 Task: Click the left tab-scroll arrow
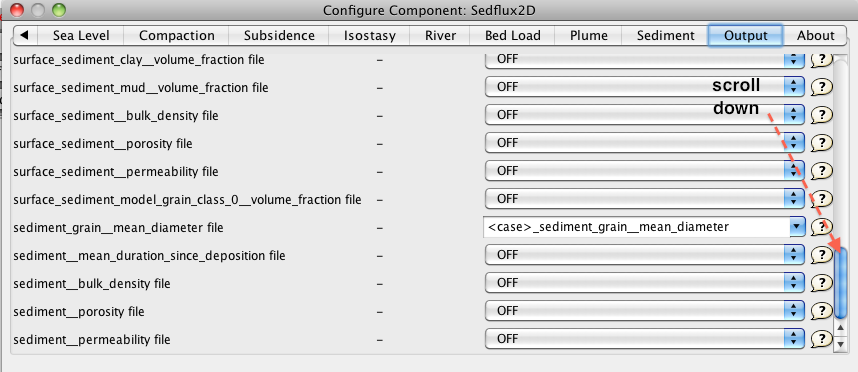pyautogui.click(x=24, y=36)
